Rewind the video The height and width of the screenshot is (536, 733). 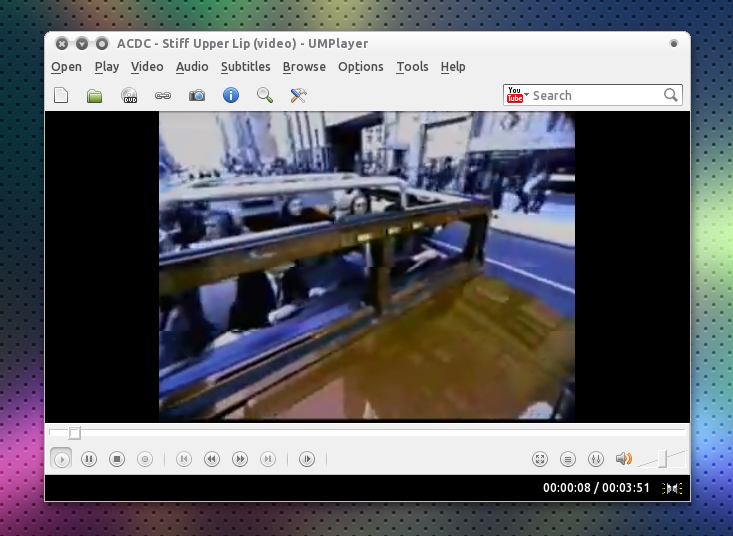(x=212, y=459)
